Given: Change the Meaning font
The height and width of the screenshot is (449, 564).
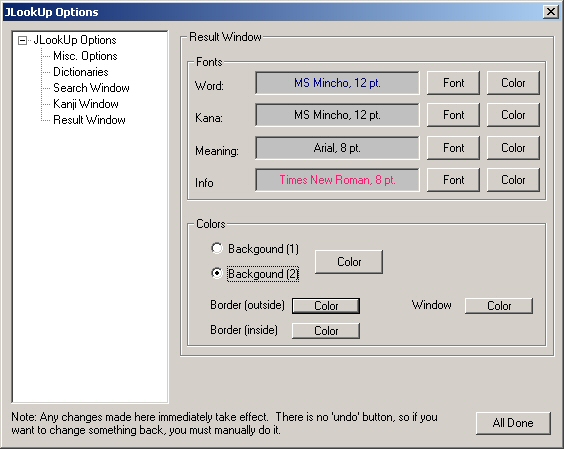Looking at the screenshot, I should point(453,148).
